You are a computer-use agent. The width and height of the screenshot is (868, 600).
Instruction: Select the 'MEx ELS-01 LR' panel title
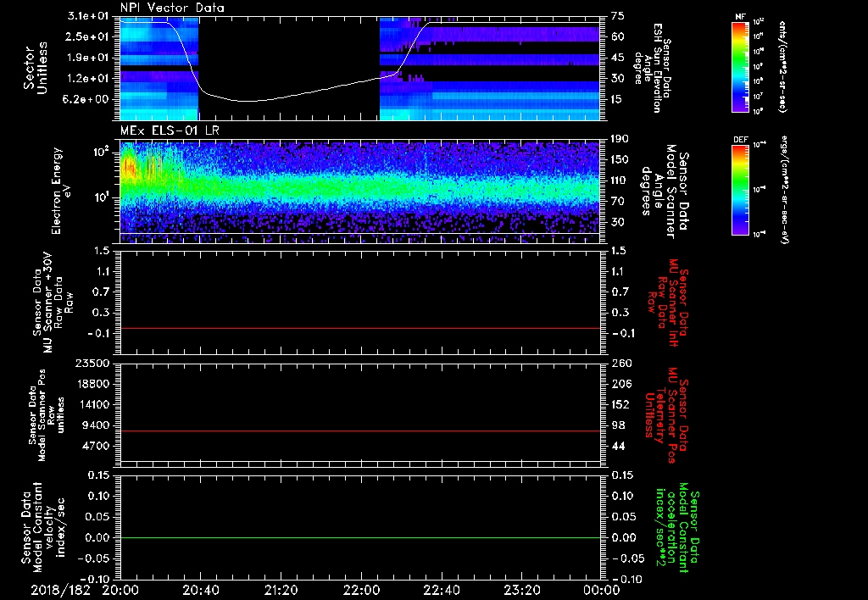tap(170, 131)
